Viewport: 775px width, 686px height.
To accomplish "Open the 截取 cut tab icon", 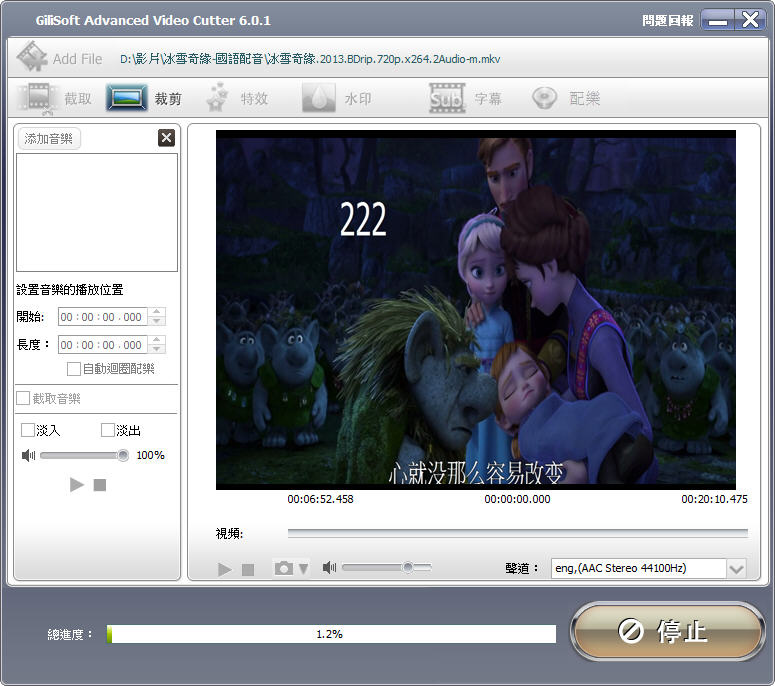I will click(39, 97).
